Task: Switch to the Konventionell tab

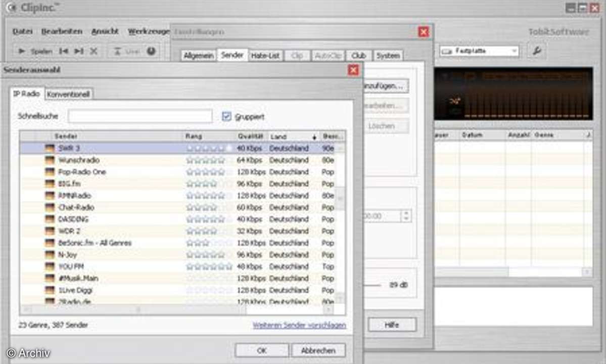Action: click(x=68, y=94)
